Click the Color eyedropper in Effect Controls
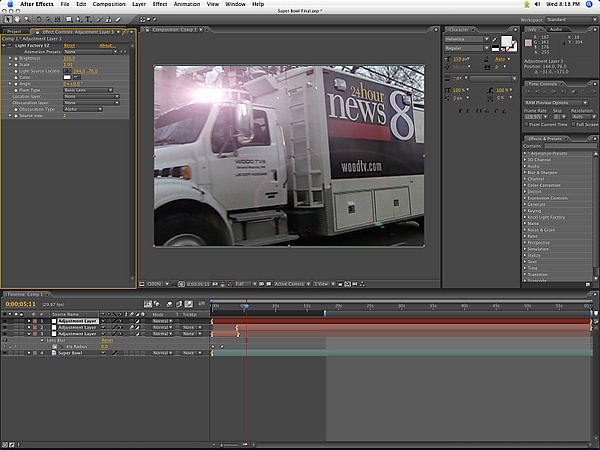This screenshot has width=600, height=450. [77, 79]
